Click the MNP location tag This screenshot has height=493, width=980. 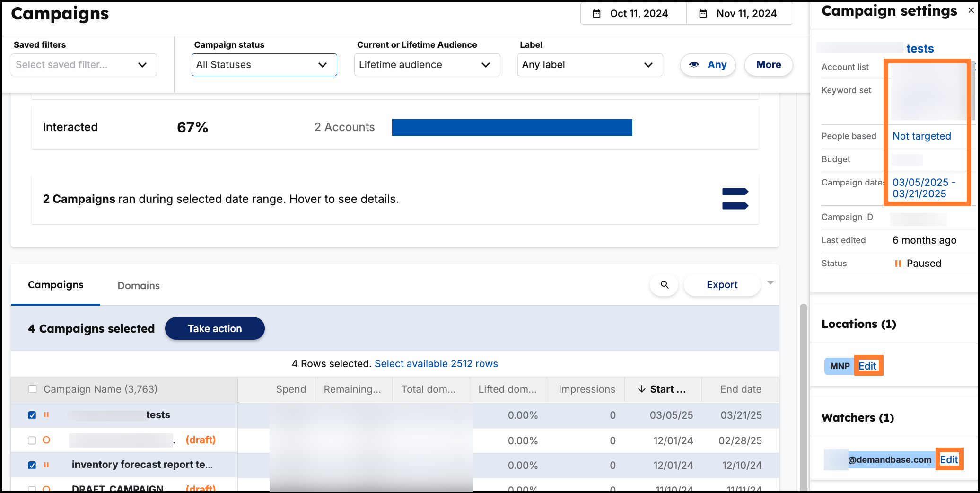point(840,366)
